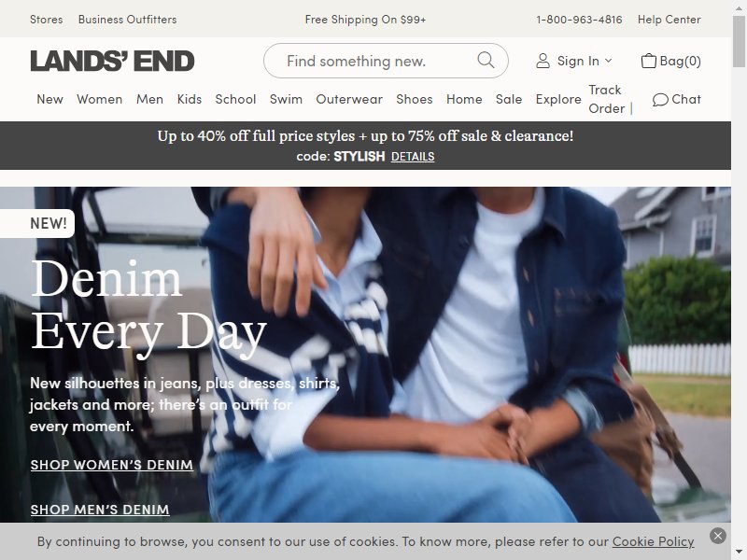Select the Swim menu item
747x560 pixels.
point(286,99)
